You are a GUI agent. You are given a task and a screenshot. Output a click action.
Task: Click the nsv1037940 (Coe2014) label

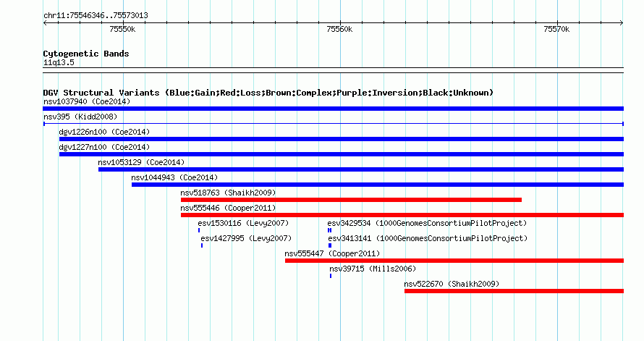click(x=87, y=101)
